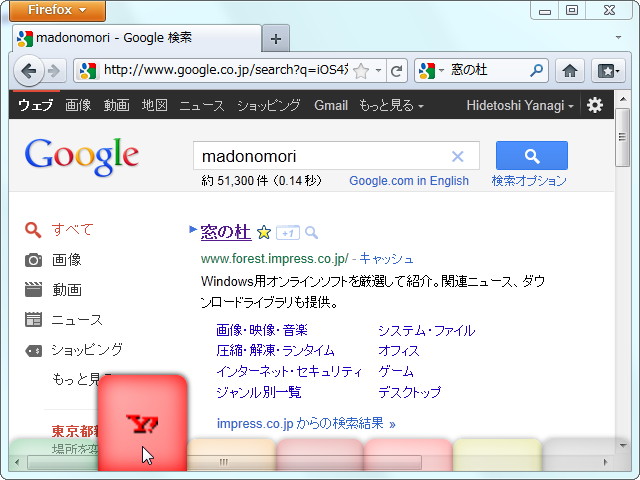Open the list all tabs arrow
The height and width of the screenshot is (480, 640).
pos(618,38)
